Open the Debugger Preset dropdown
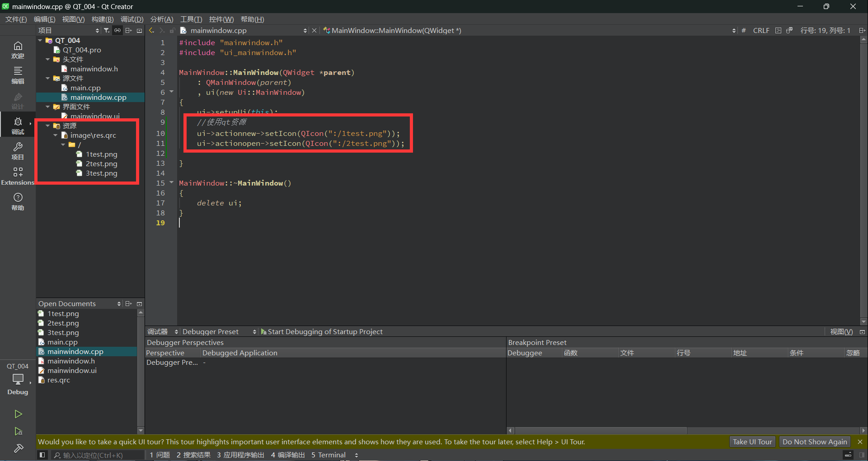 tap(219, 332)
